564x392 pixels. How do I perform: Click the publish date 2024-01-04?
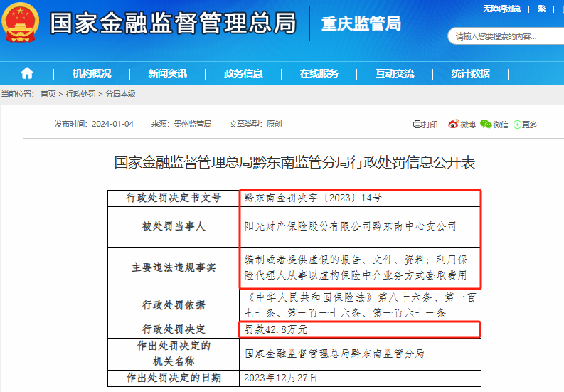tap(112, 125)
